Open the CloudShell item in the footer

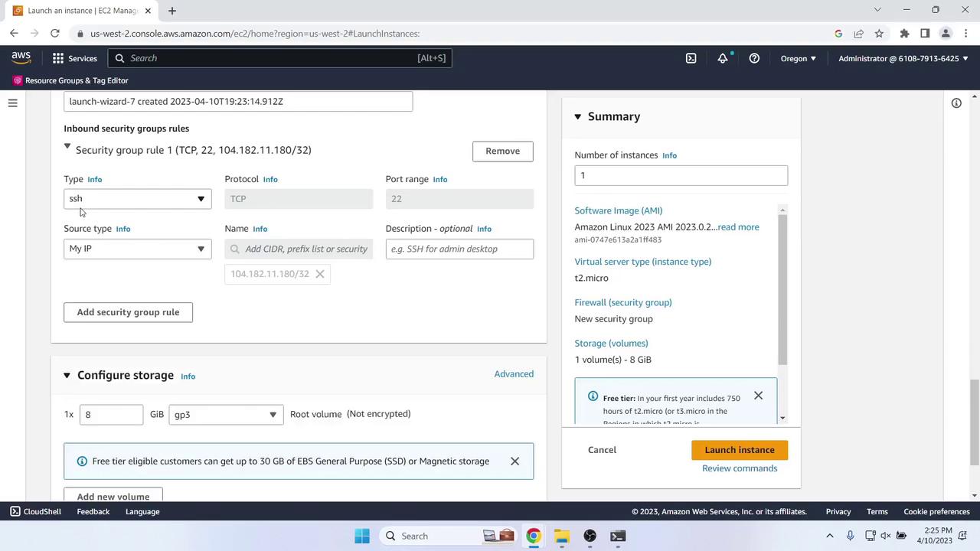click(35, 511)
